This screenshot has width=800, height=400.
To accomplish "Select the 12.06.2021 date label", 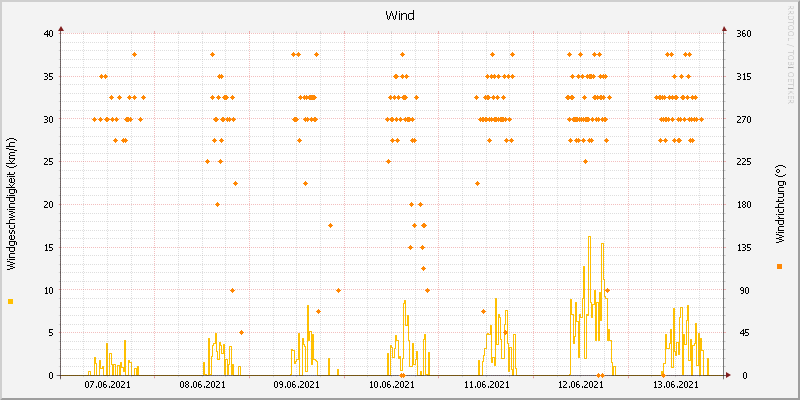I will 581,385.
